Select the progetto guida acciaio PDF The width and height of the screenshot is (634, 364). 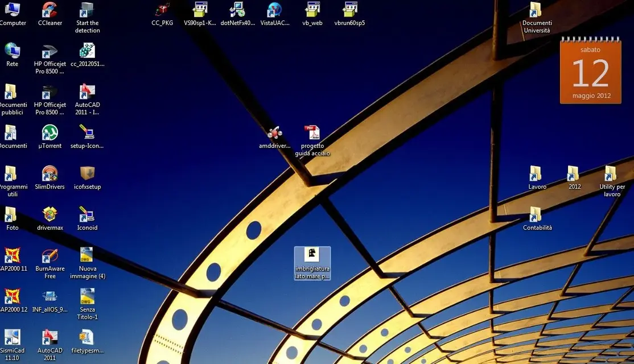coord(312,140)
